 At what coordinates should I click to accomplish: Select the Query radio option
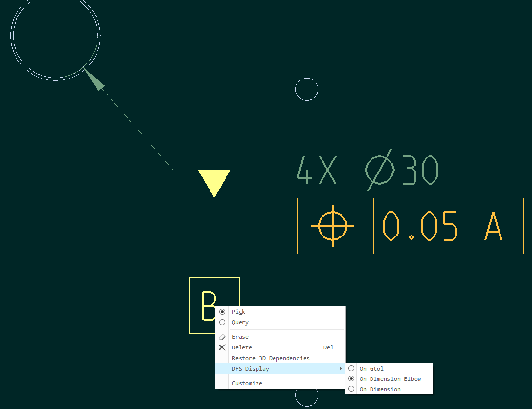tap(222, 322)
